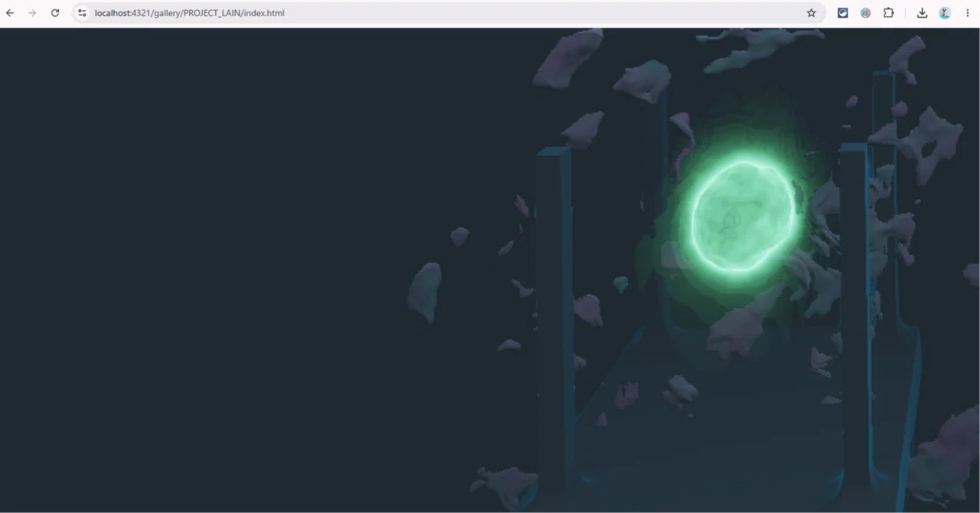980x513 pixels.
Task: Open the Extensions puzzle-piece menu
Action: coord(888,13)
